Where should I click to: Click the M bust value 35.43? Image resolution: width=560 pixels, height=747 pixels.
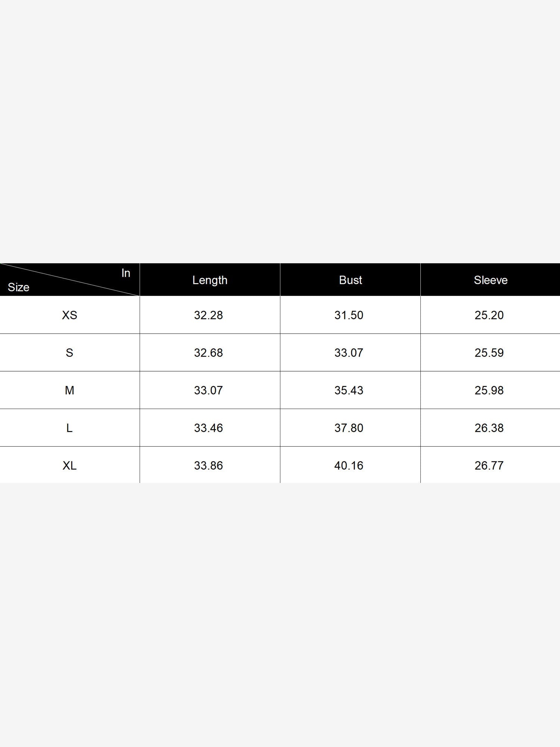(x=349, y=390)
